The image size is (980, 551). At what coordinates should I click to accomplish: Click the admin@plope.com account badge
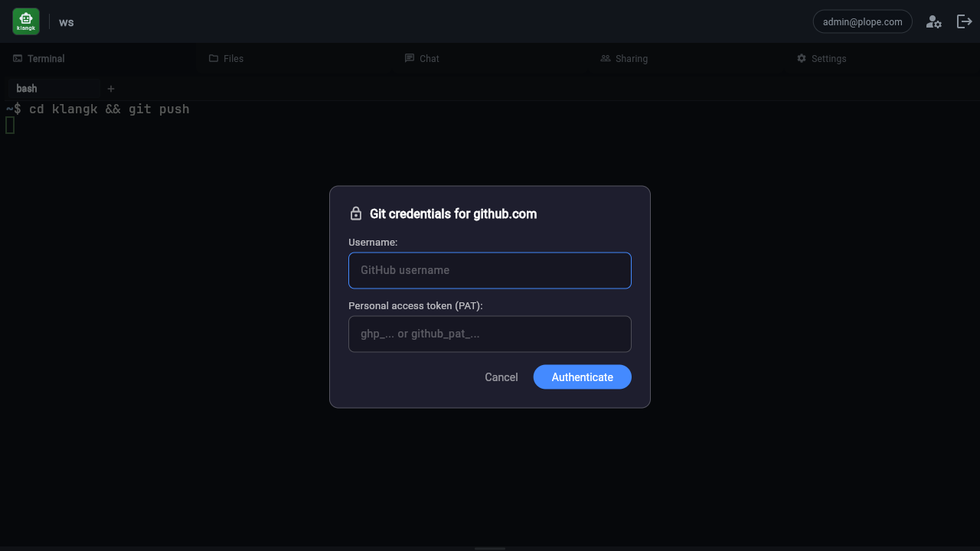tap(862, 21)
